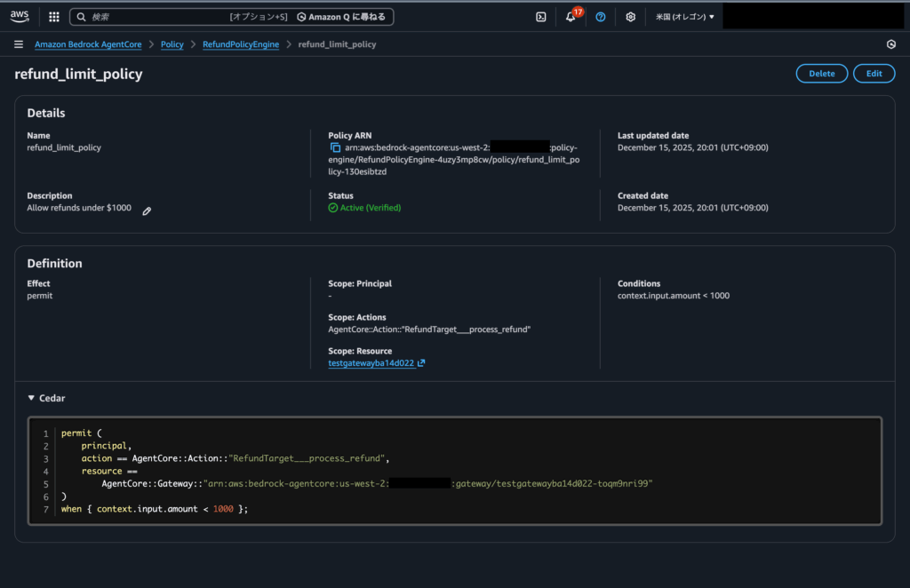The image size is (910, 588).
Task: Navigate to the Policy breadcrumb
Action: [172, 44]
